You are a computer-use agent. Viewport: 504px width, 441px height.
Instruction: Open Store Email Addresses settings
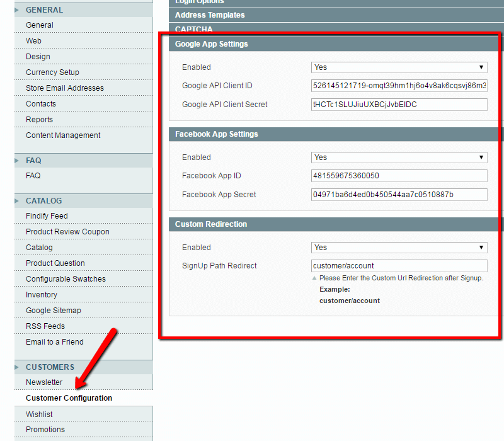point(65,88)
